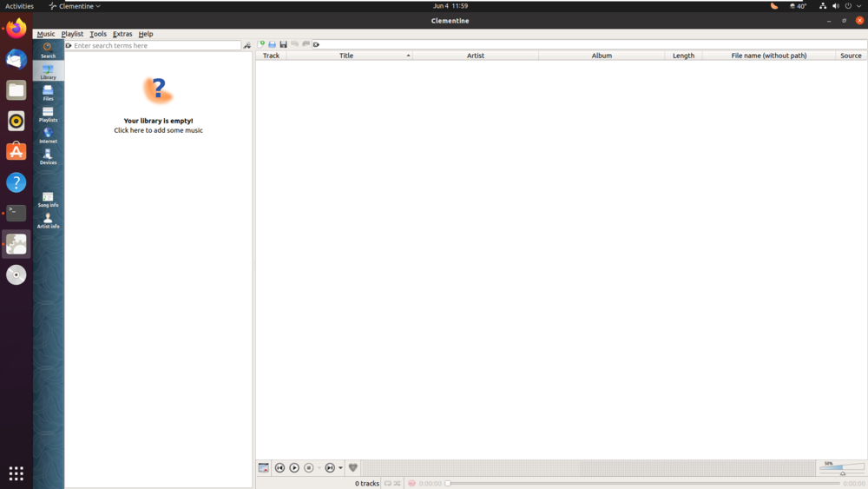
Task: Show all applications grid
Action: pyautogui.click(x=16, y=473)
